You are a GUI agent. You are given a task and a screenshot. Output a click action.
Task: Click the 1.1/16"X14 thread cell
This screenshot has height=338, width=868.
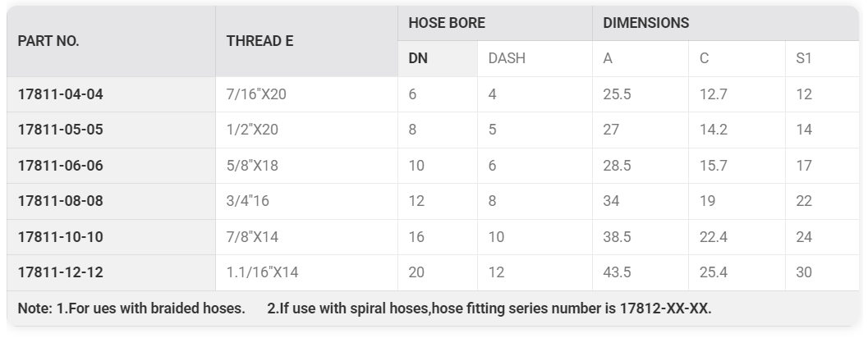point(306,272)
